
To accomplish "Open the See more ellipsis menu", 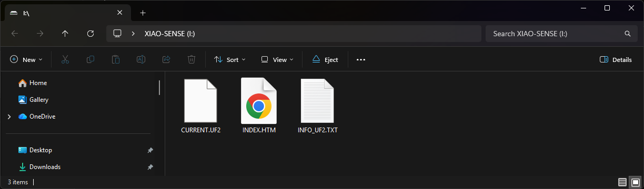I will coord(361,59).
